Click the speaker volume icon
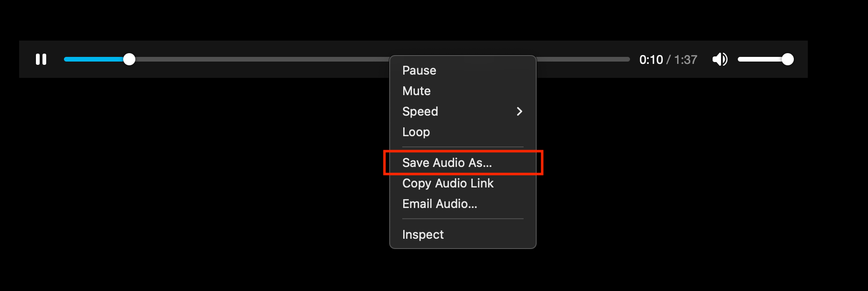The width and height of the screenshot is (868, 291). (x=720, y=59)
